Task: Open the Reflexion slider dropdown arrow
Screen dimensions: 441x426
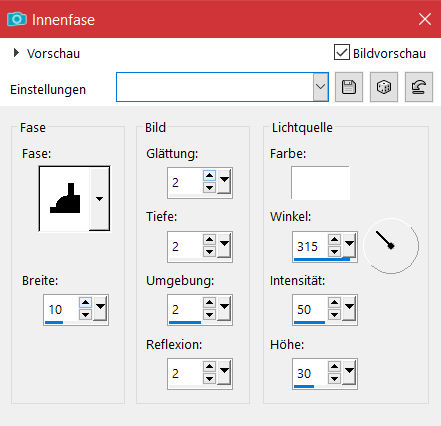Action: pyautogui.click(x=225, y=372)
